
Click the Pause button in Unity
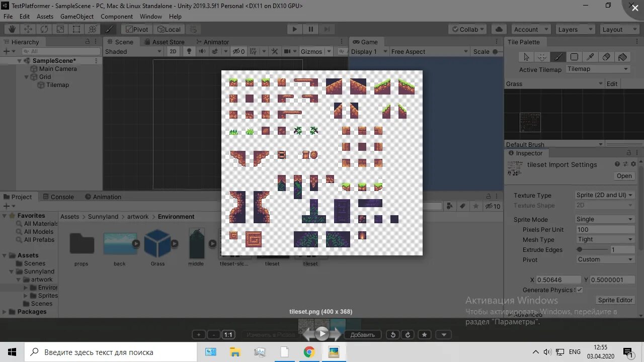[x=311, y=29]
